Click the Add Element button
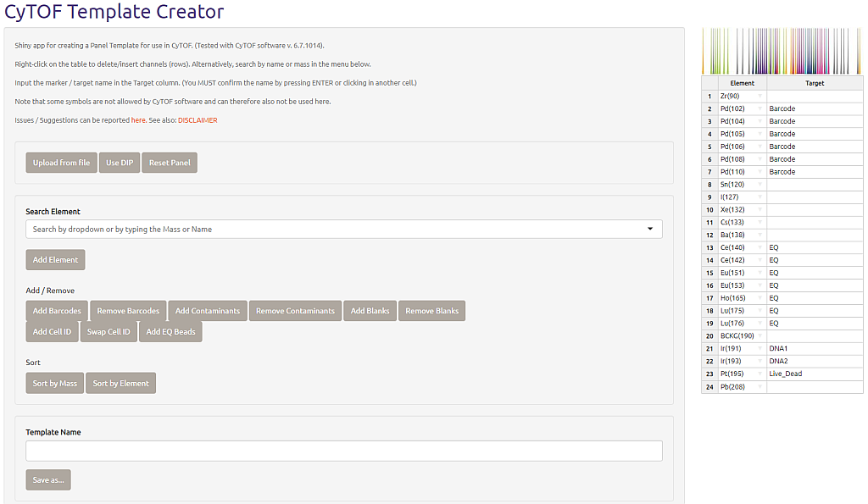Image resolution: width=868 pixels, height=504 pixels. tap(55, 260)
